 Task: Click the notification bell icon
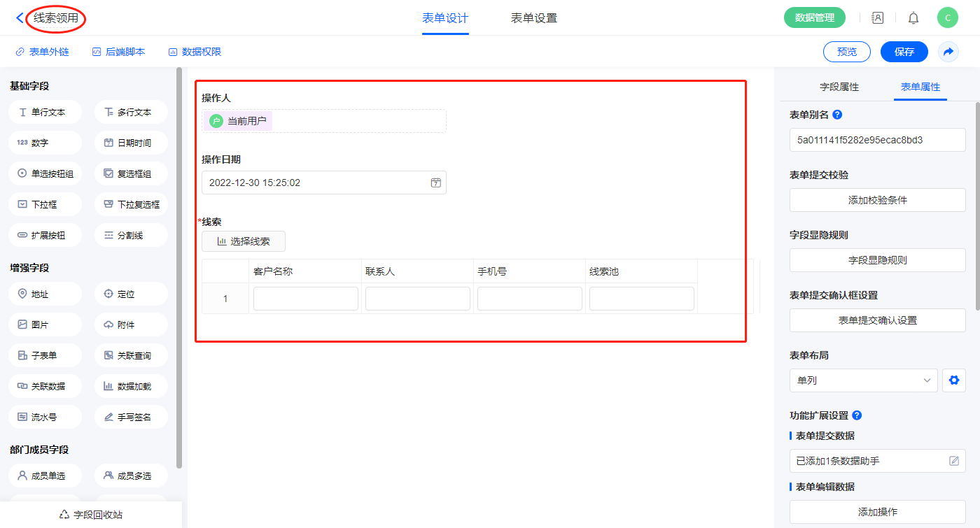pos(913,18)
